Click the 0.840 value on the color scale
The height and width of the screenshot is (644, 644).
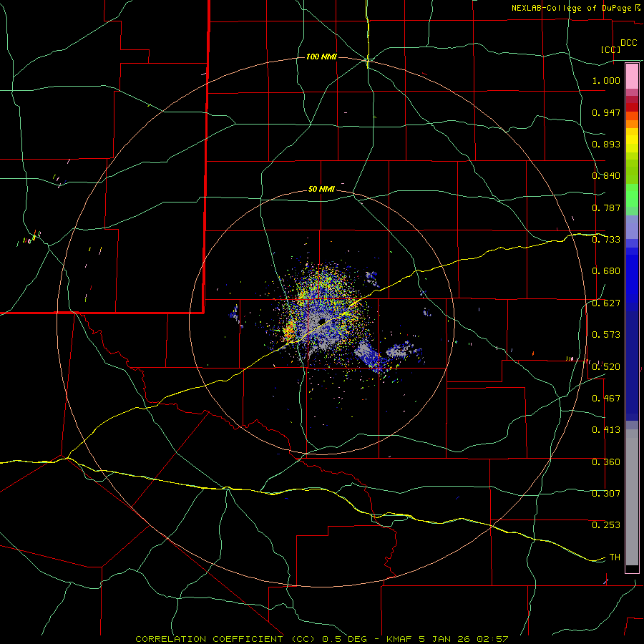click(x=606, y=176)
